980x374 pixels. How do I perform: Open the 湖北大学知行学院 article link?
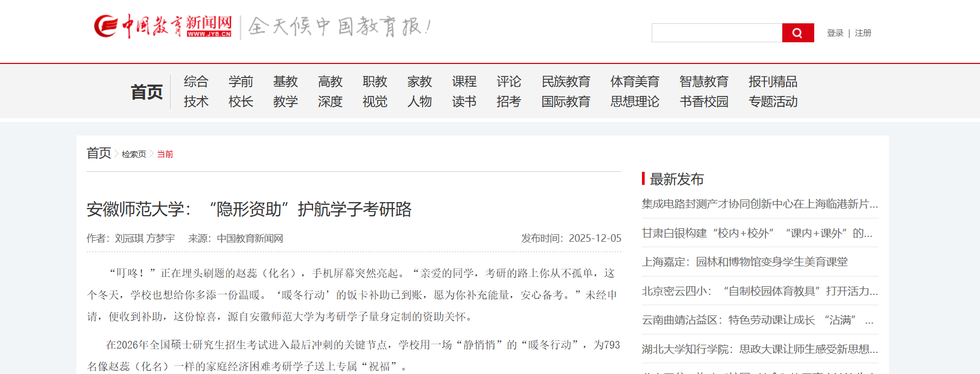coord(760,349)
